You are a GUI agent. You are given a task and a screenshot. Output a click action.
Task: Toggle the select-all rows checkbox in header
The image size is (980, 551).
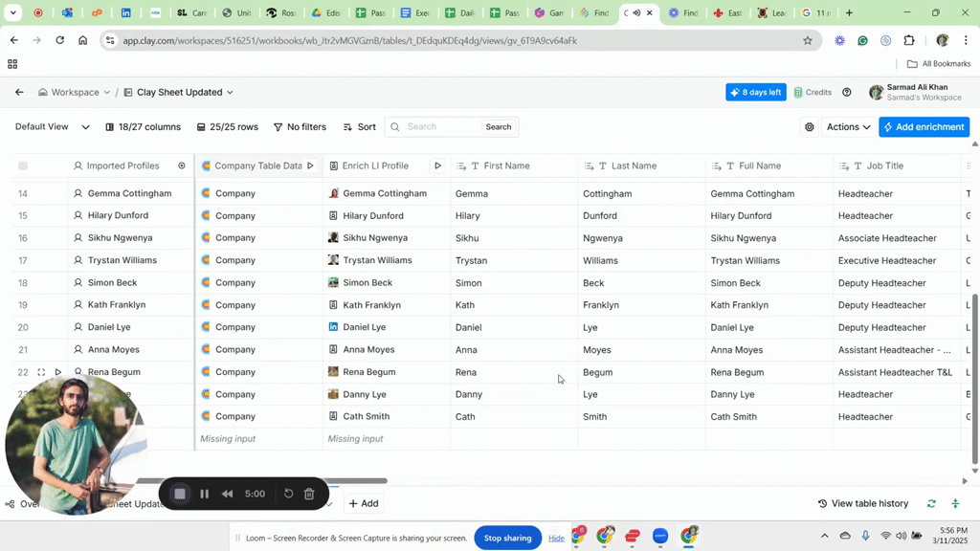tap(24, 165)
